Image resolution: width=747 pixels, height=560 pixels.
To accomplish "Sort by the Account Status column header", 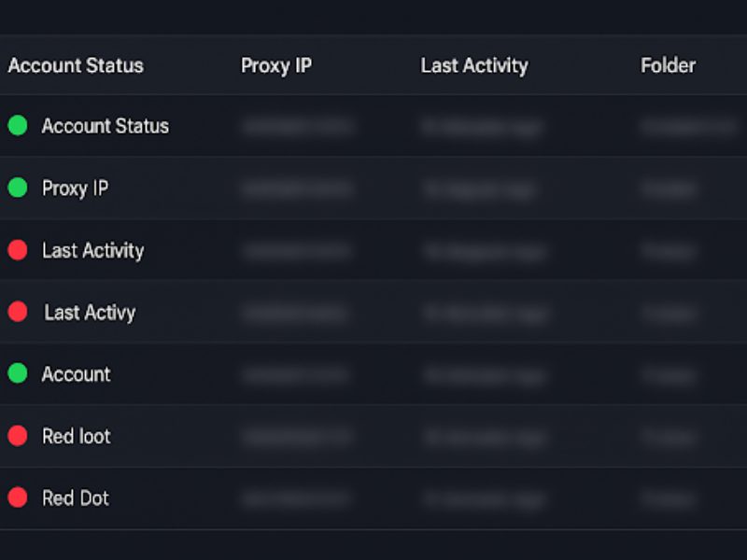I will click(x=76, y=65).
